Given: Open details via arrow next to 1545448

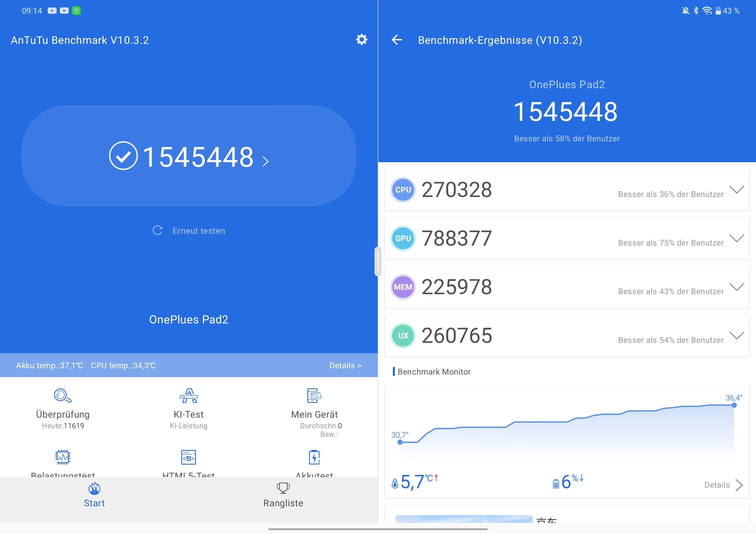Looking at the screenshot, I should 265,161.
